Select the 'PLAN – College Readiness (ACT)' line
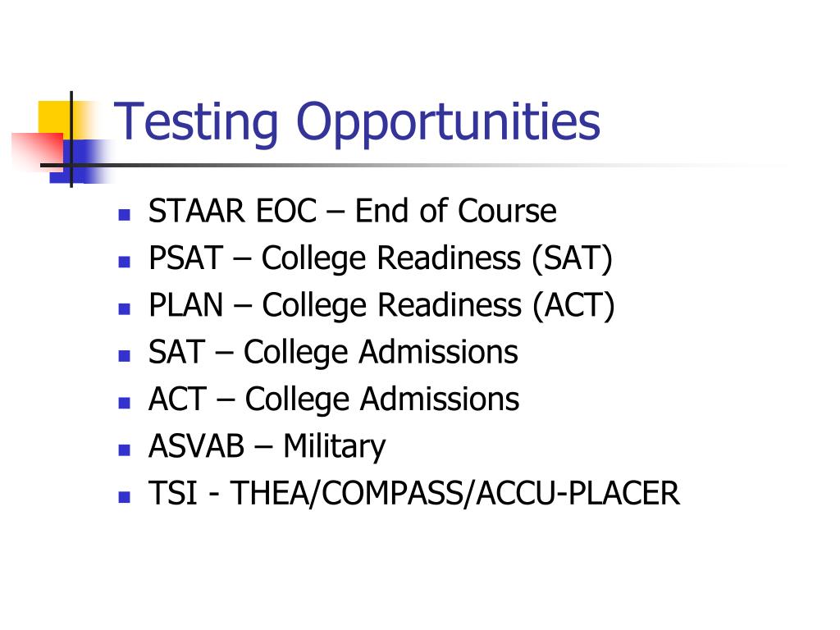This screenshot has width=840, height=630. pos(381,306)
